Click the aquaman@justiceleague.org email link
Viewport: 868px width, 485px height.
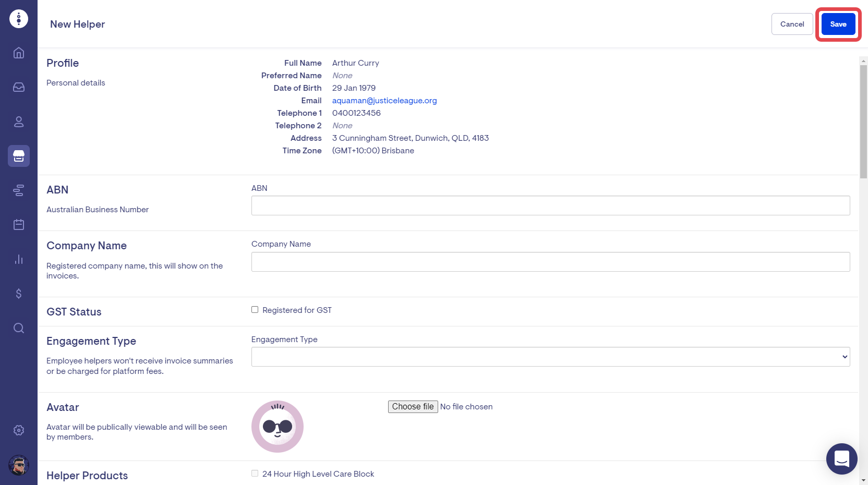[x=384, y=101]
